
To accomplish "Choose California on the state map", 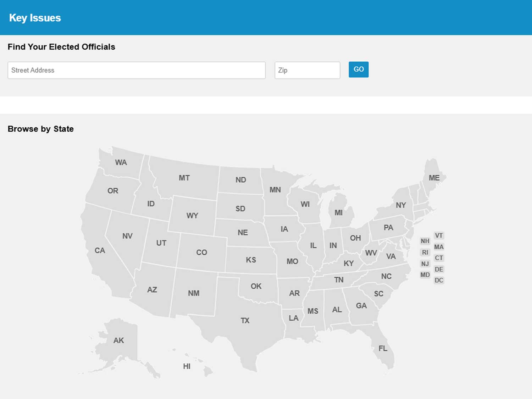I will pyautogui.click(x=100, y=250).
